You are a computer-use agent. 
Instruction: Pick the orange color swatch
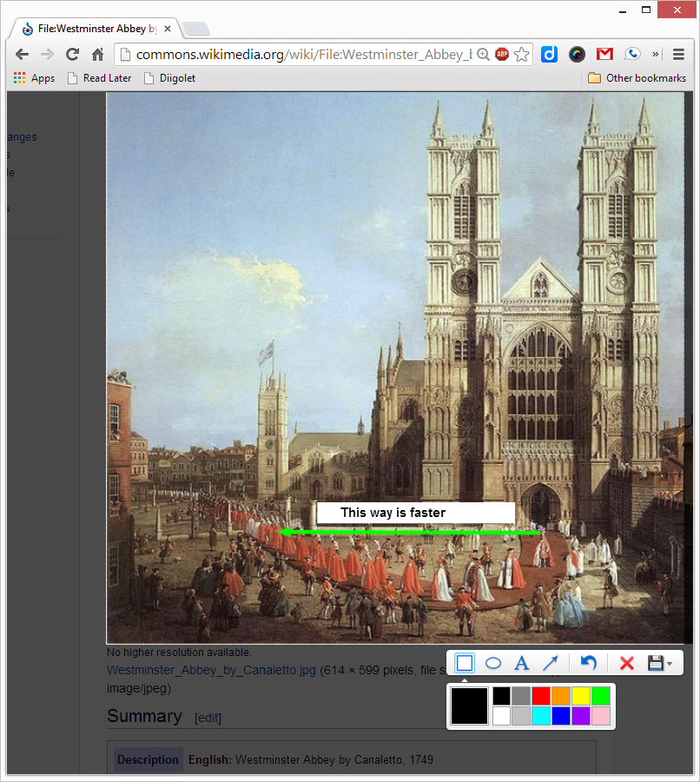561,696
